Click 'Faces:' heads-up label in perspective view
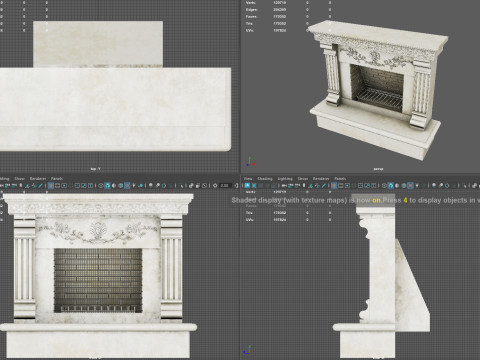This screenshot has height=360, width=480. coord(251,17)
